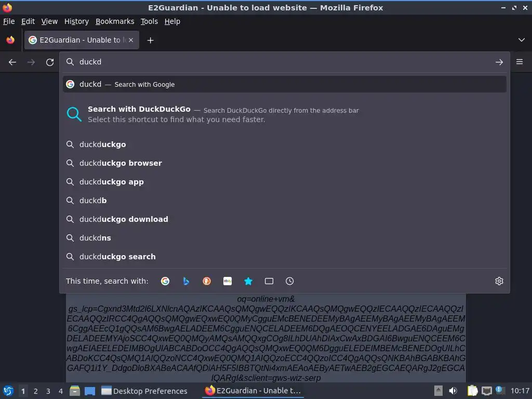532x399 pixels.
Task: Search history with the clock icon
Action: click(x=290, y=281)
